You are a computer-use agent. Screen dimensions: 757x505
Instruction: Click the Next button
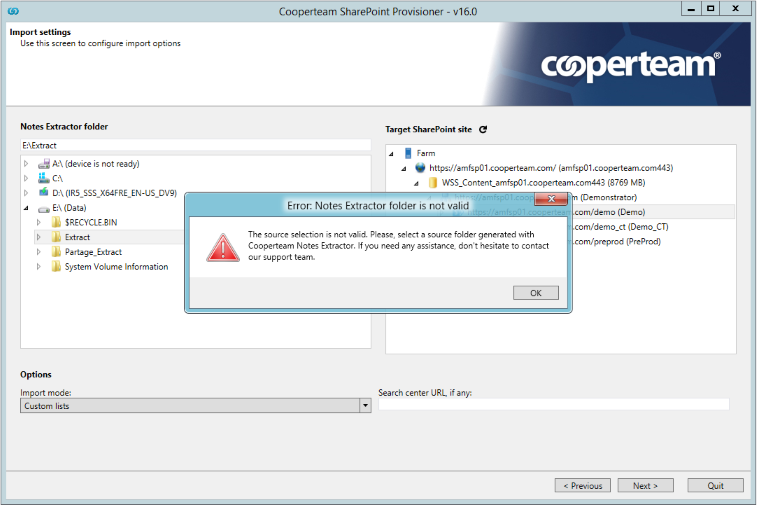point(645,486)
